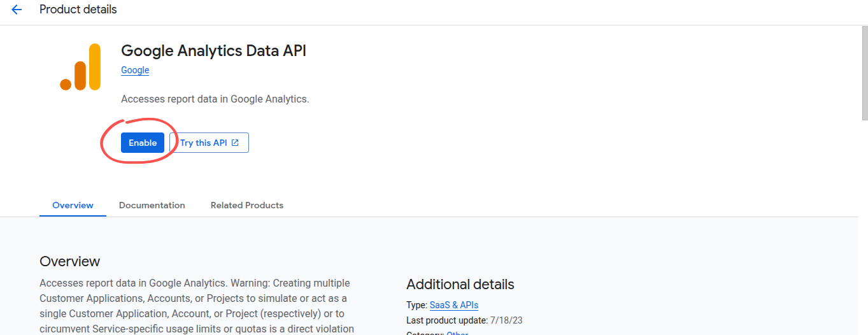Open the Related Products tab

tap(247, 205)
